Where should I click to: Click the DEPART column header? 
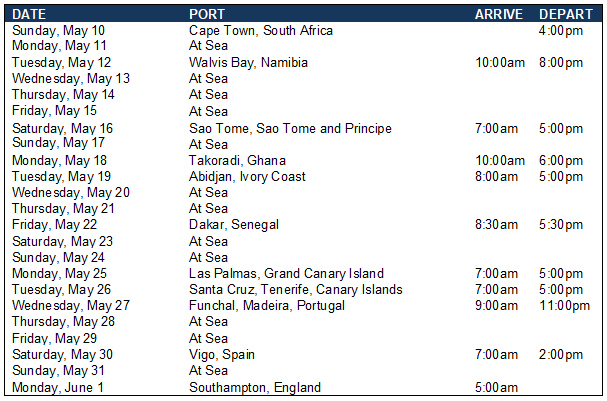[563, 14]
